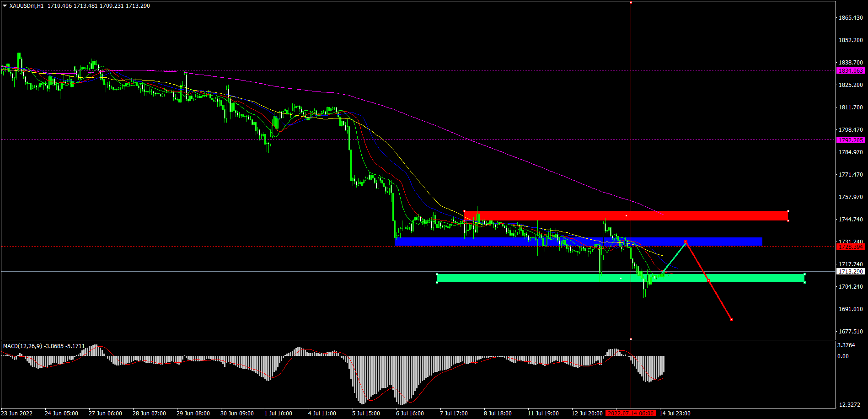Click price scale value 1677.510

tap(851, 332)
